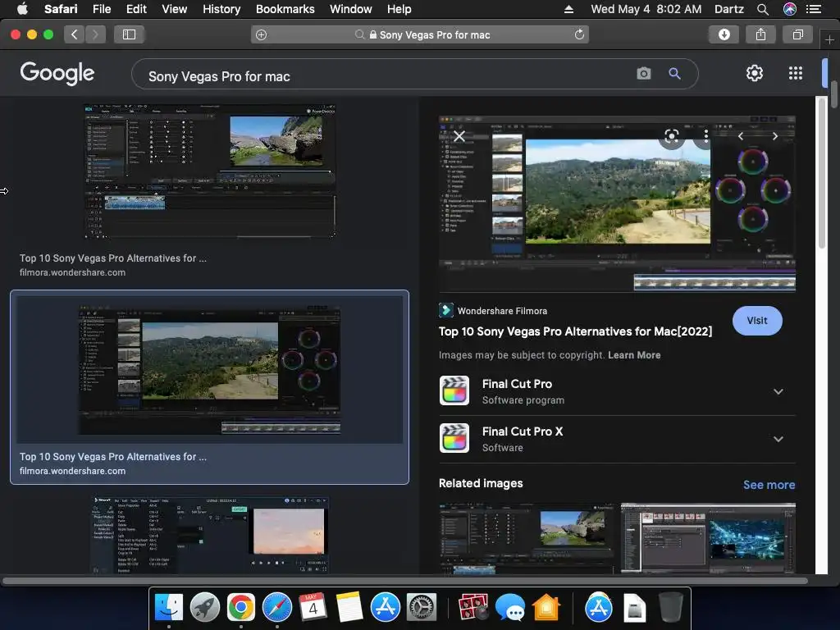Click the Dartz user name in menu bar
840x630 pixels.
click(x=729, y=9)
